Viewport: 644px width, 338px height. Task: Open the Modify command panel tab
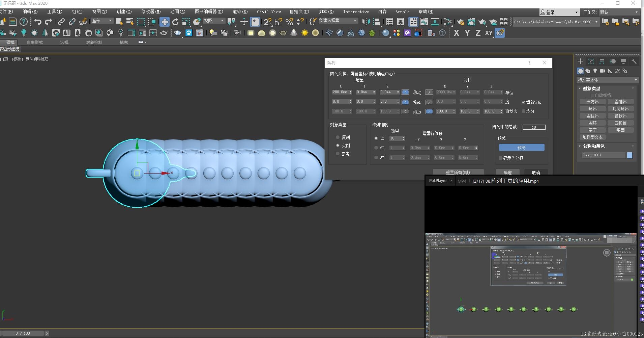[591, 61]
